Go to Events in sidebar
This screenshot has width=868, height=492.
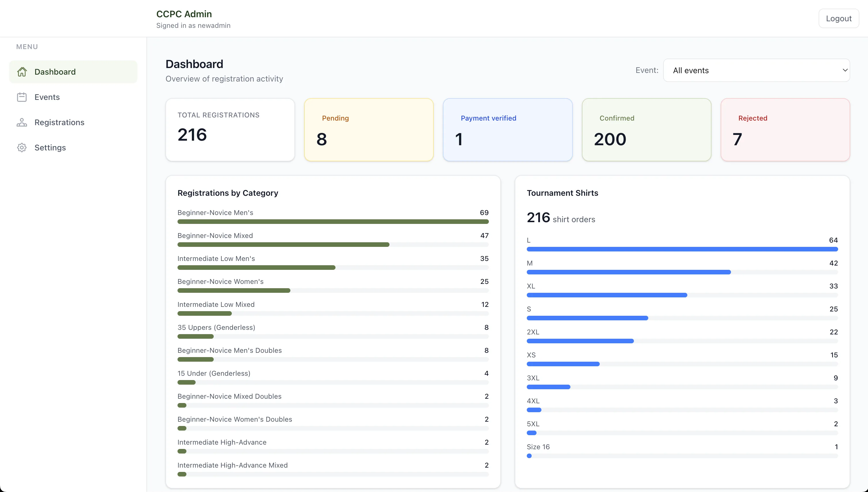pyautogui.click(x=73, y=97)
